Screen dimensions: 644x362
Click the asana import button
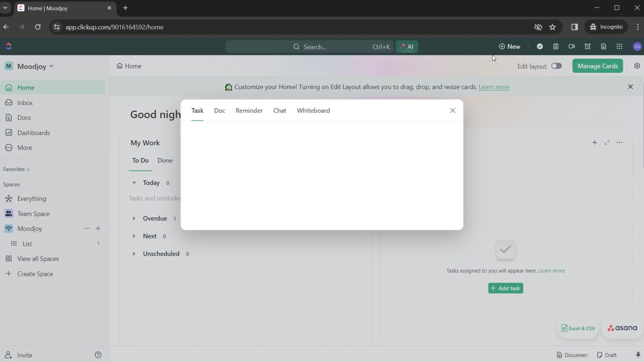point(622,328)
